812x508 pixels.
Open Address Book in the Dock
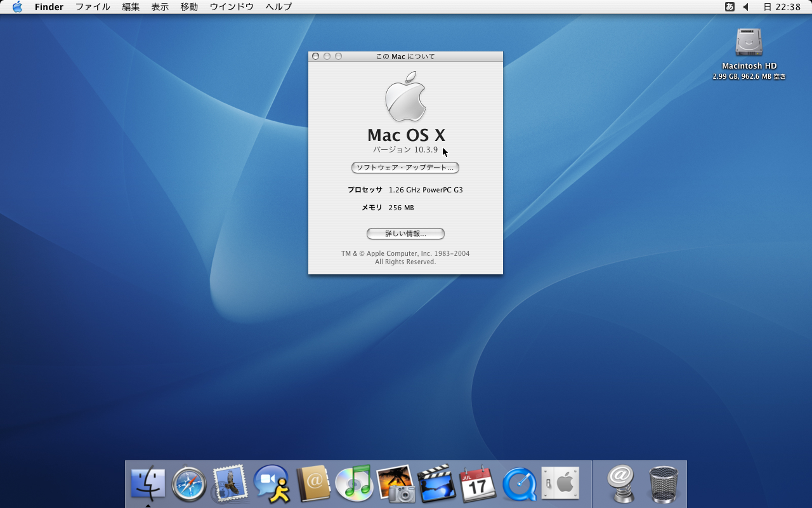pos(313,485)
